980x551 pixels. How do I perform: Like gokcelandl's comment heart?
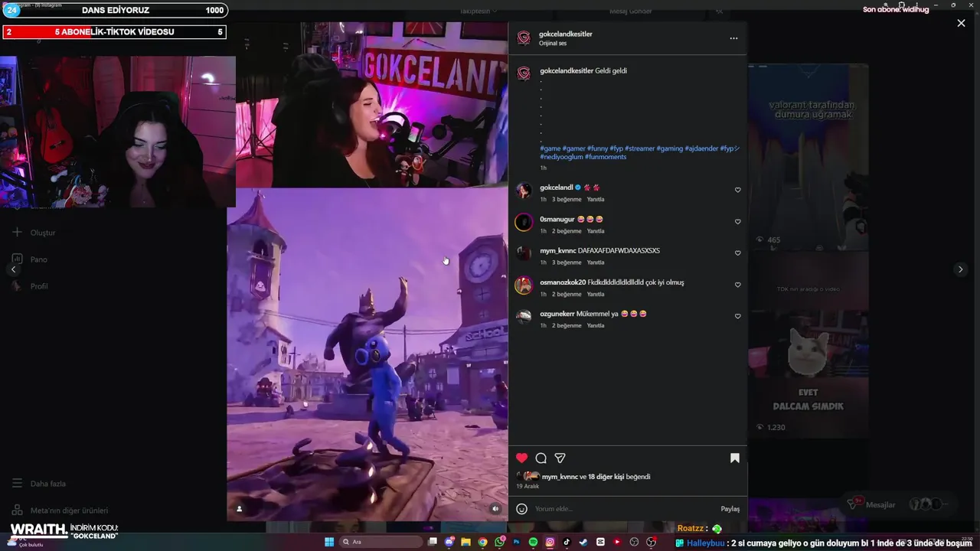click(737, 190)
